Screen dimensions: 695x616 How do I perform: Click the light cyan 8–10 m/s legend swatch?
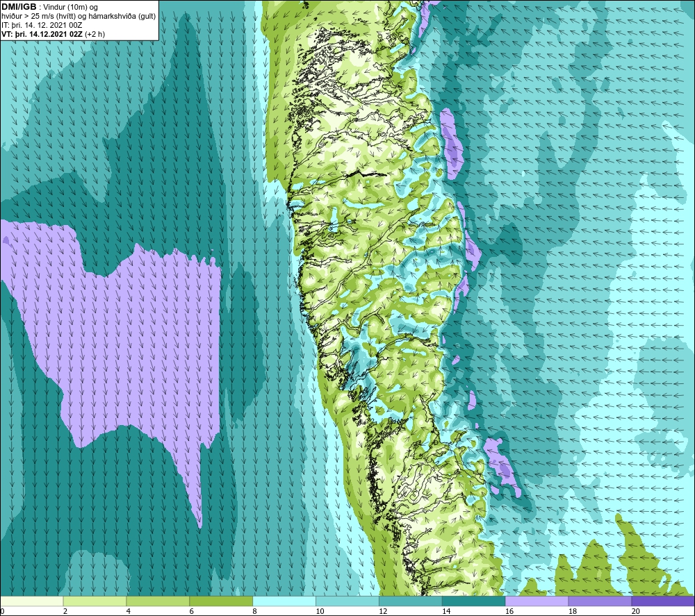pyautogui.click(x=284, y=601)
